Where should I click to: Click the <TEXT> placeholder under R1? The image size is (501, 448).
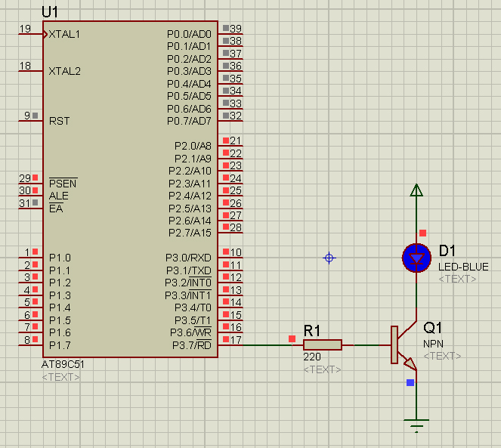[x=322, y=369]
